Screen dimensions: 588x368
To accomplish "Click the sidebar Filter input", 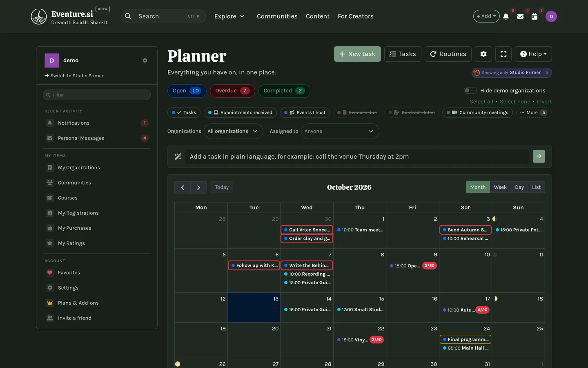I will (x=97, y=95).
